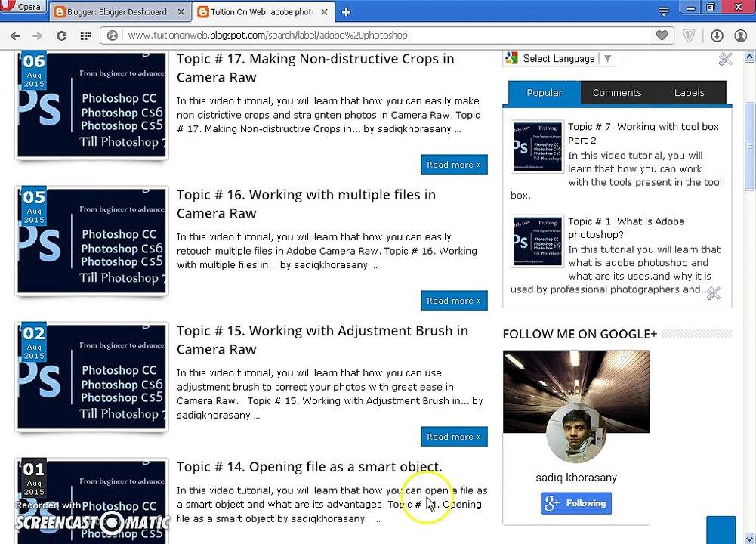Screen dimensions: 756x544
Task: Click sadiq khorasany profile name
Action: click(576, 478)
